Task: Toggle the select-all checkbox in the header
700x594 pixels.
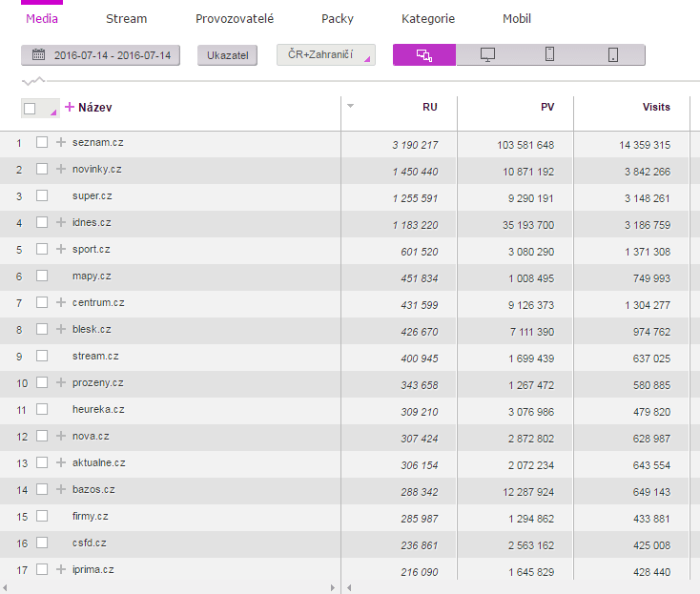Action: pyautogui.click(x=30, y=109)
